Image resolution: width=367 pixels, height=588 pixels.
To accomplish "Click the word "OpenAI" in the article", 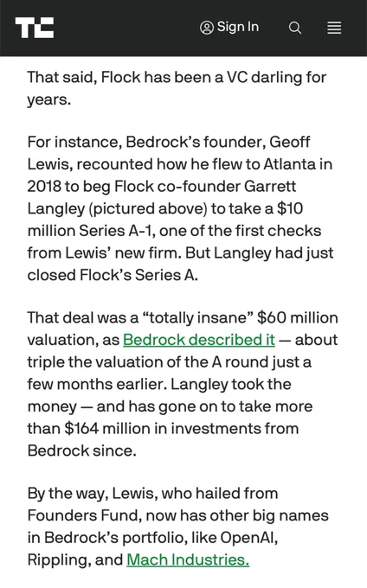I will click(x=248, y=537).
